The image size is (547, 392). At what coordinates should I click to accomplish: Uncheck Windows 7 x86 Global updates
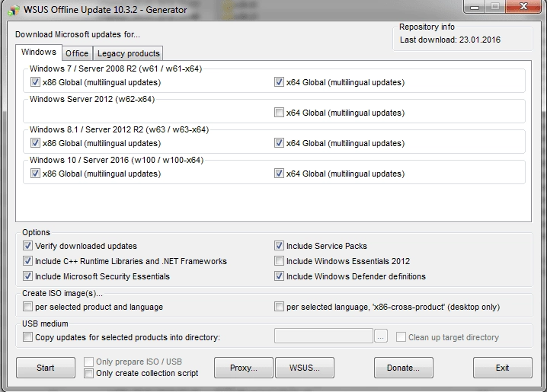point(35,82)
